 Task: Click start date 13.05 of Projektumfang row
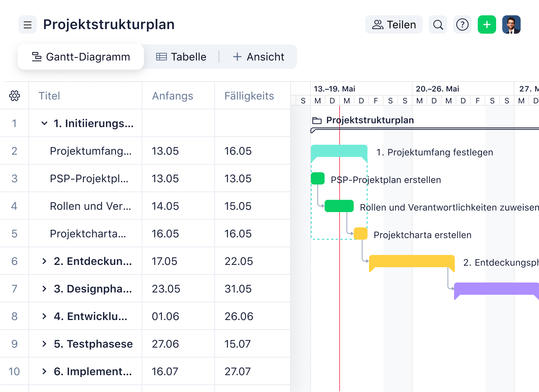[x=165, y=151]
